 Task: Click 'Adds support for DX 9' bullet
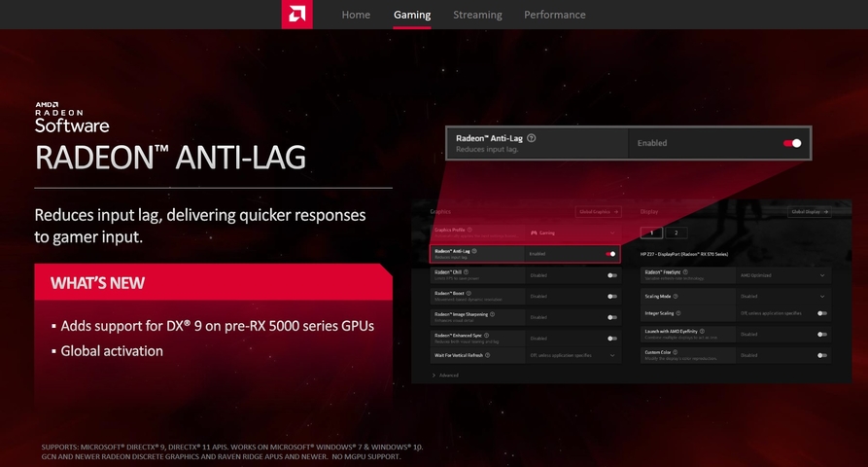click(x=218, y=326)
